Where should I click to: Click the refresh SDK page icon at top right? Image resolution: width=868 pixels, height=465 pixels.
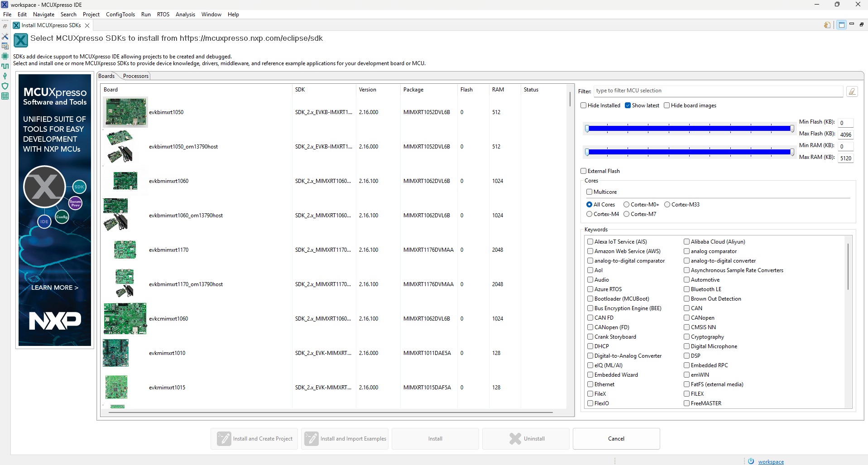(827, 25)
